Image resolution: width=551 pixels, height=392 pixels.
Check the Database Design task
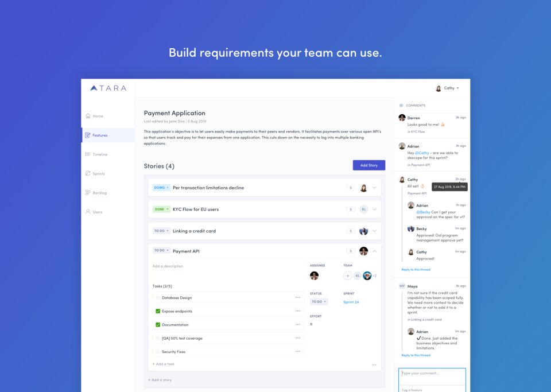tap(158, 298)
